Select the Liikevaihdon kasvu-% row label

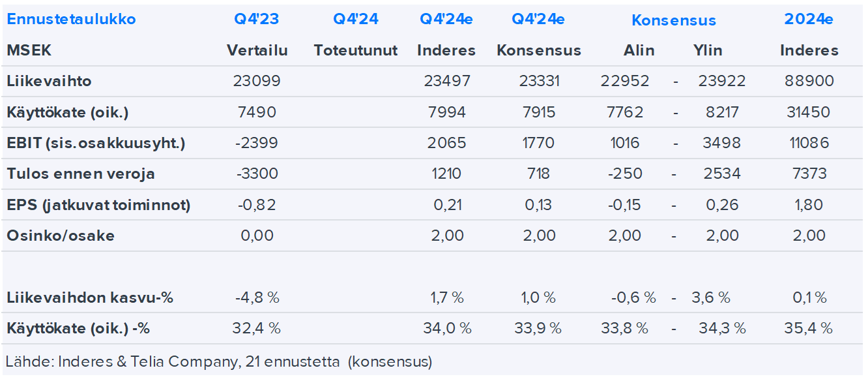[90, 298]
